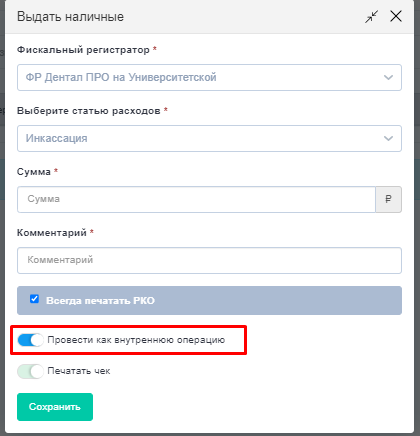Screen dimensions: 420x436
Task: Click the Сохранить button
Action: pos(55,407)
